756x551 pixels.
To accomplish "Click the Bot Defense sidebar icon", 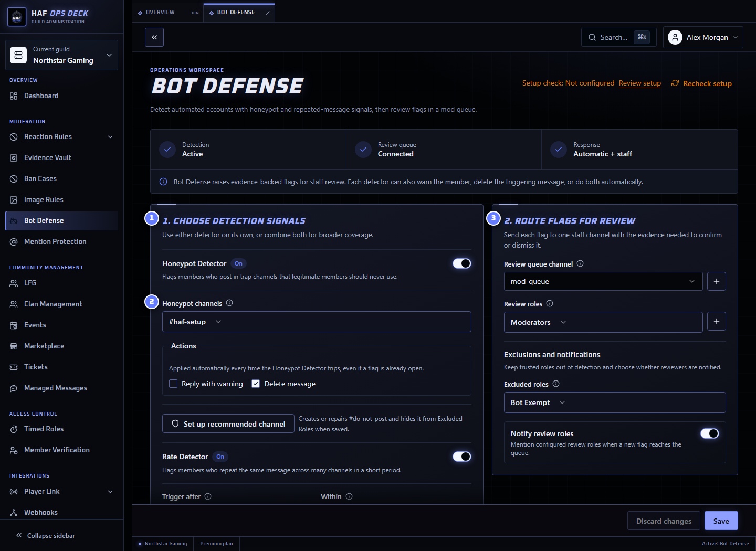I will 14,220.
